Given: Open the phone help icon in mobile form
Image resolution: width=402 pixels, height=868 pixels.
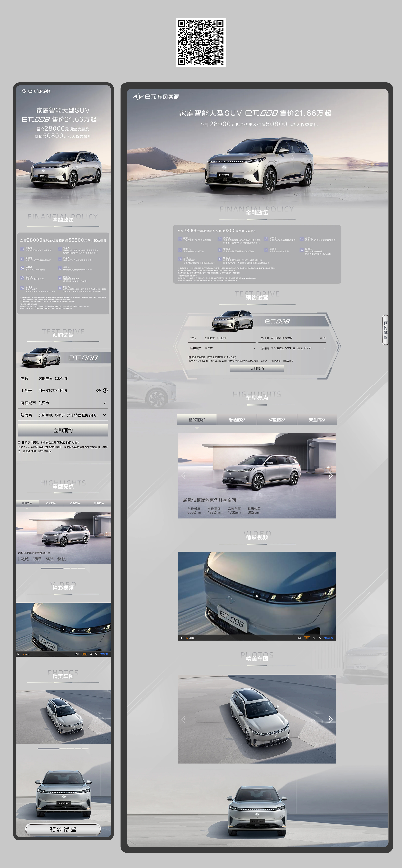Looking at the screenshot, I should [x=105, y=391].
